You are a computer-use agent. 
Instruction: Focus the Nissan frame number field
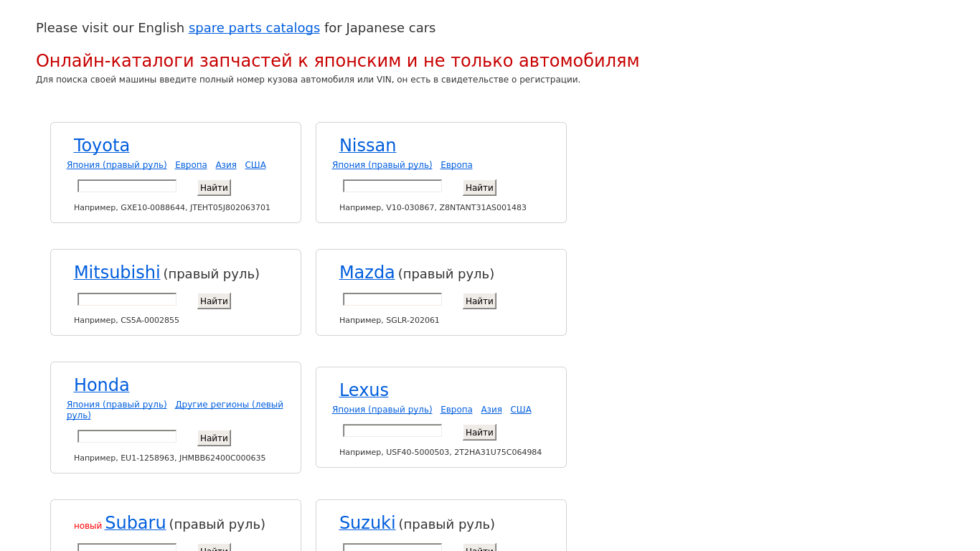tap(392, 186)
